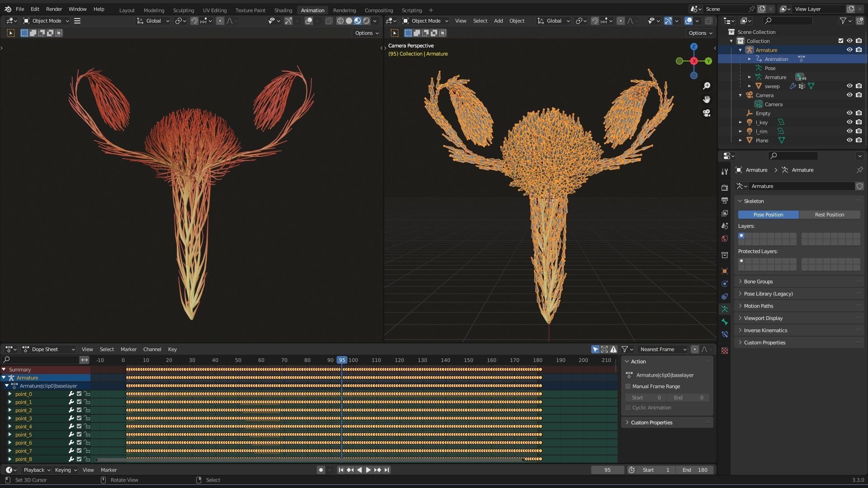The height and width of the screenshot is (488, 868).
Task: Open the Scene properties tab
Action: tap(725, 225)
